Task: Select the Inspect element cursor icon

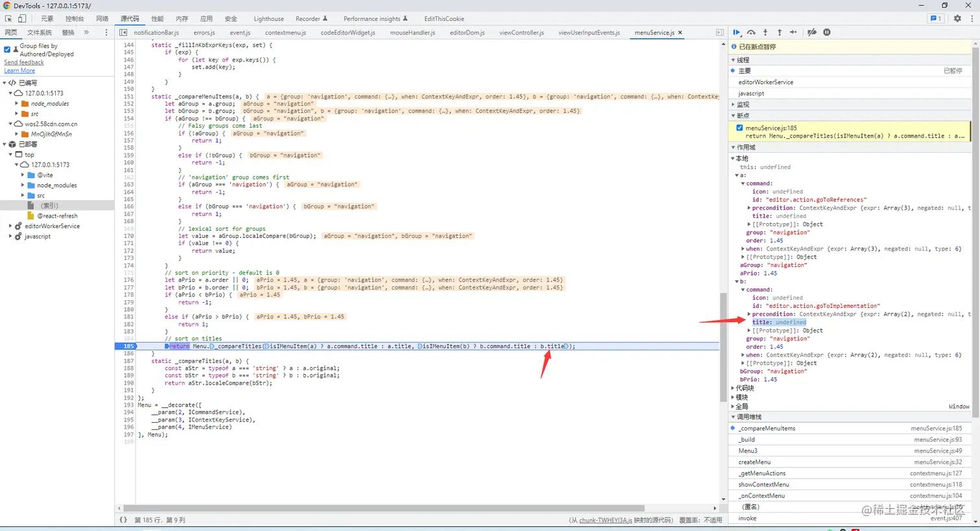Action: pos(8,19)
